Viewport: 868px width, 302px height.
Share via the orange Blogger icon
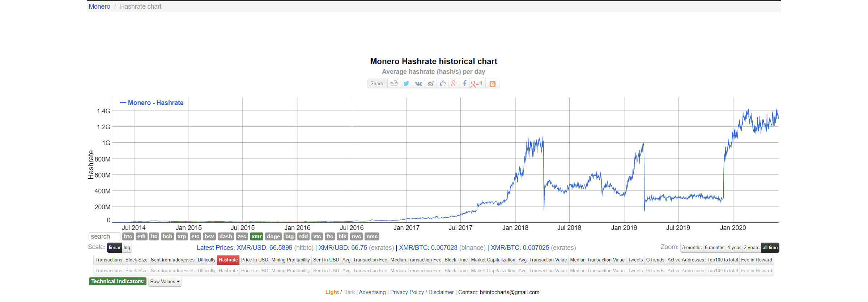[x=492, y=84]
